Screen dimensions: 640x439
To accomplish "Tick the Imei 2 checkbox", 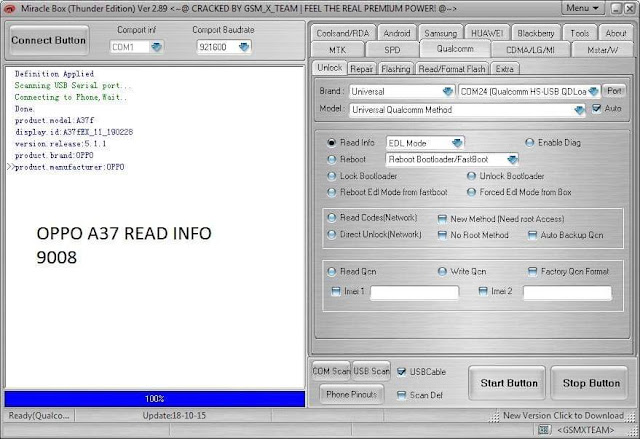I will tap(482, 291).
